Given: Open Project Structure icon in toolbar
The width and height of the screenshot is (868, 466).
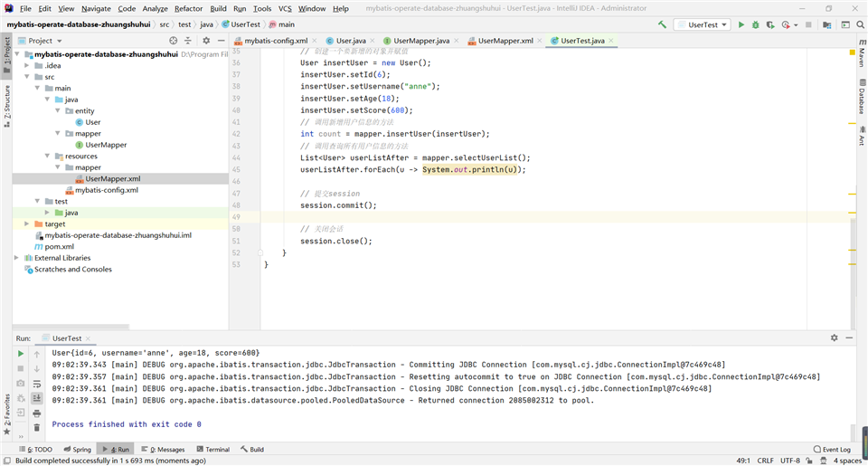Looking at the screenshot, I should point(827,24).
